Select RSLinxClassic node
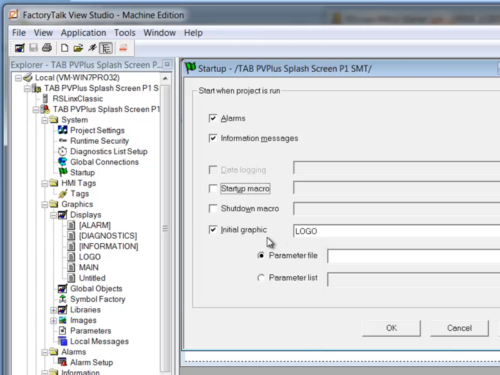 point(78,99)
